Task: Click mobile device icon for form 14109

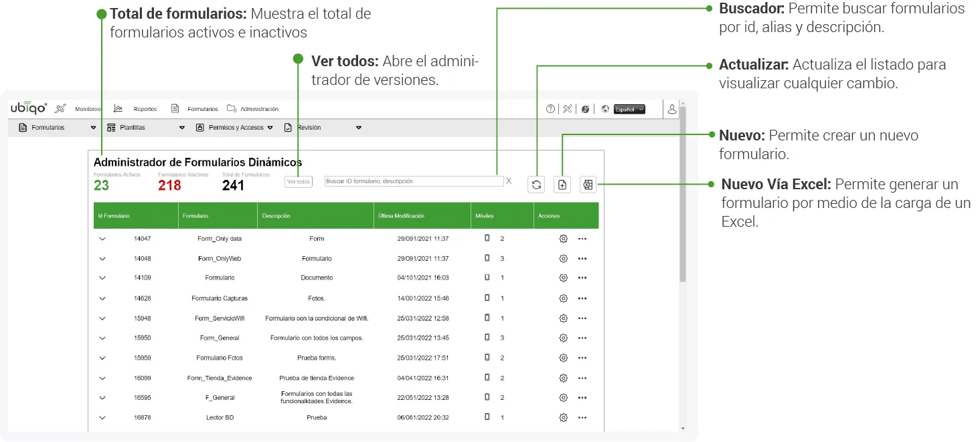Action: click(487, 278)
